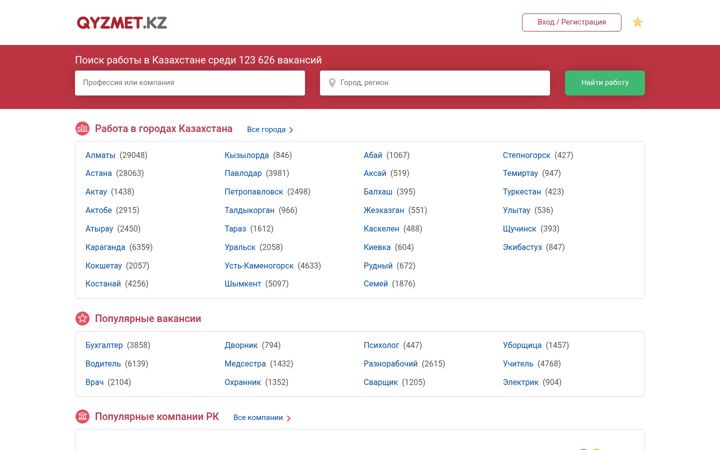Go to Усть-Каменогорск vacancies
This screenshot has height=450, width=720.
259,265
